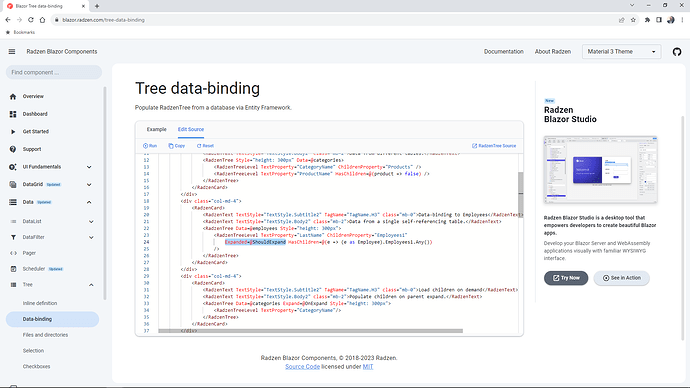Open Source Code footer link
690x388 pixels.
coord(302,366)
